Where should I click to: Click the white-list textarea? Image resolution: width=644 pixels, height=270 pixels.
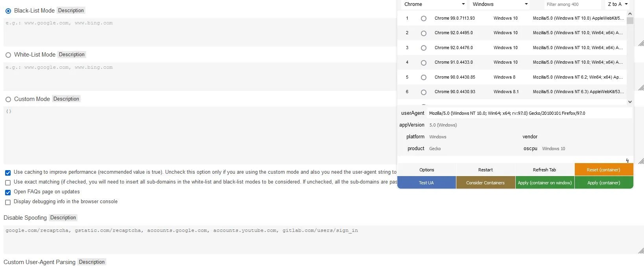pos(200,77)
